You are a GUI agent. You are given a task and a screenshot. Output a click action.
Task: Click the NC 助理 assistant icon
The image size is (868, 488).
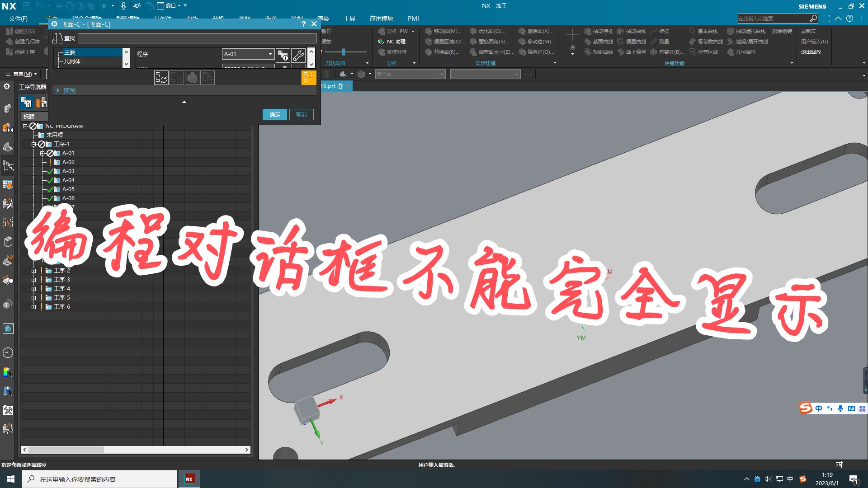(x=392, y=42)
